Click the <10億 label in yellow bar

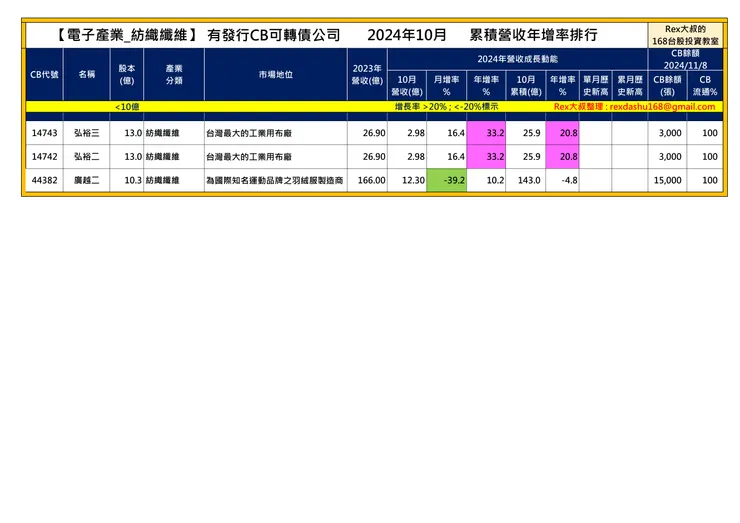pos(127,107)
